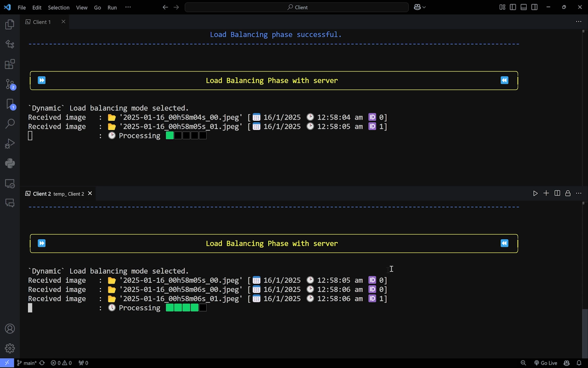Open the Accounts menu icon
Screen dimensions: 588x368
10,329
